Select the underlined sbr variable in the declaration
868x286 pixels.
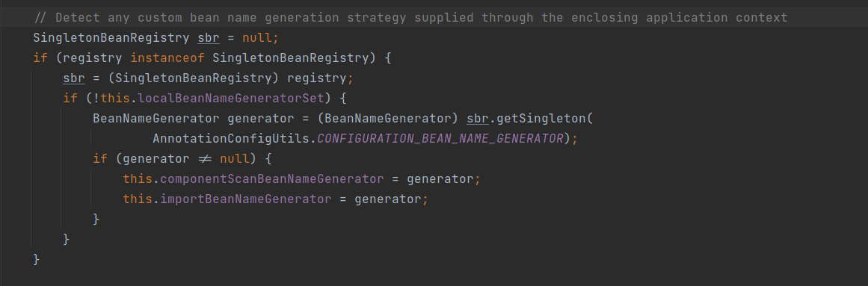(208, 38)
